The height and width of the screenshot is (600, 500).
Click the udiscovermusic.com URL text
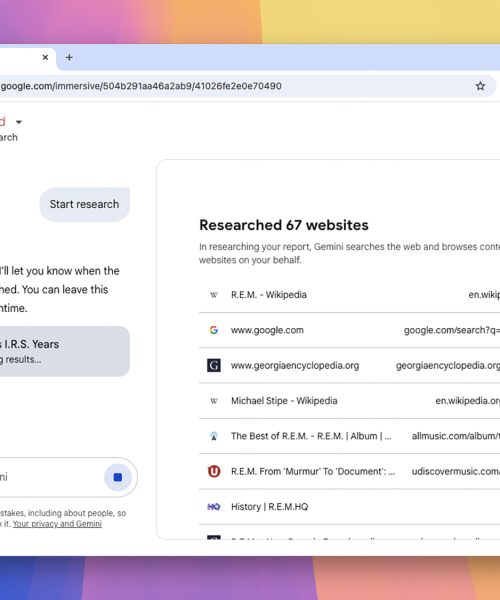click(x=456, y=471)
